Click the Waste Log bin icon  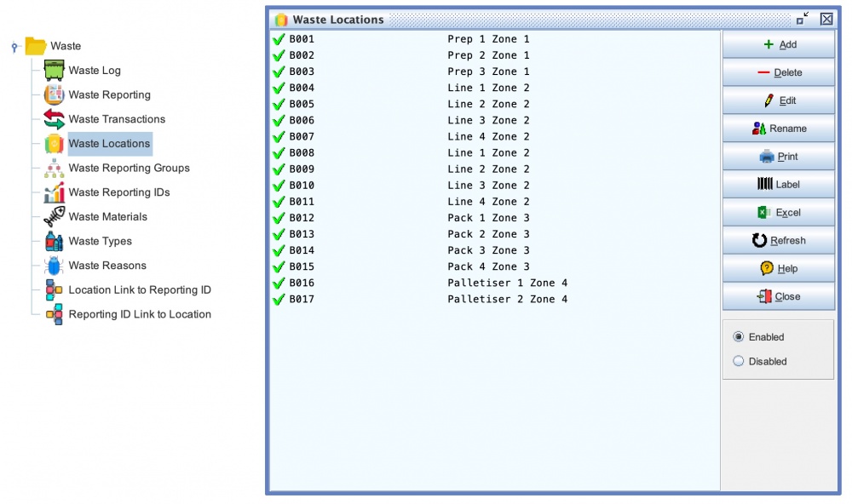(55, 71)
